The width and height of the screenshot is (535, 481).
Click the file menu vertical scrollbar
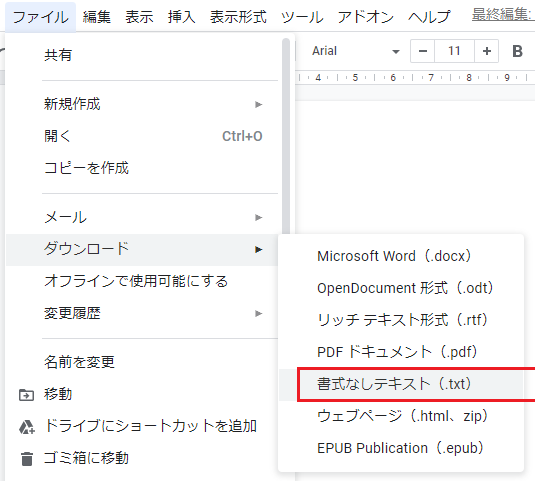click(286, 136)
